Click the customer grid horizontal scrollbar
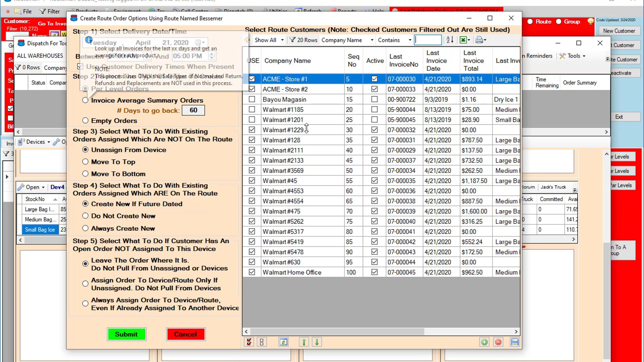 coord(381,331)
